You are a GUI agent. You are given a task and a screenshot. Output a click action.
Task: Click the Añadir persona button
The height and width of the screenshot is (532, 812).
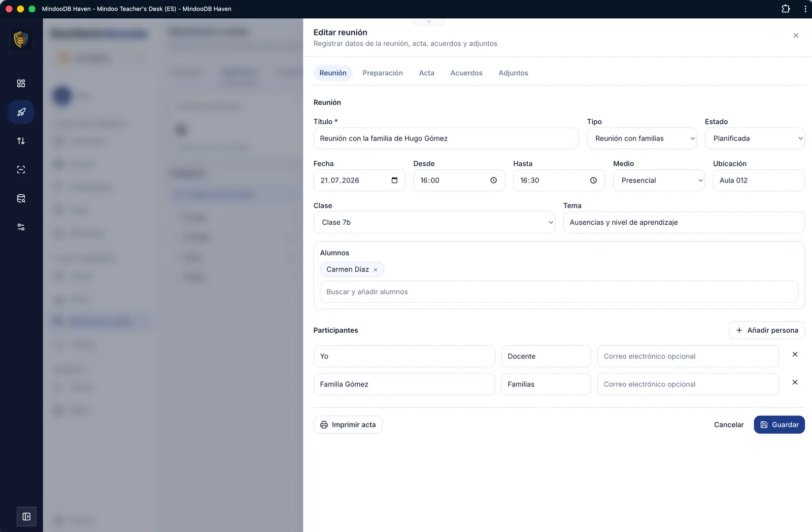tap(767, 330)
